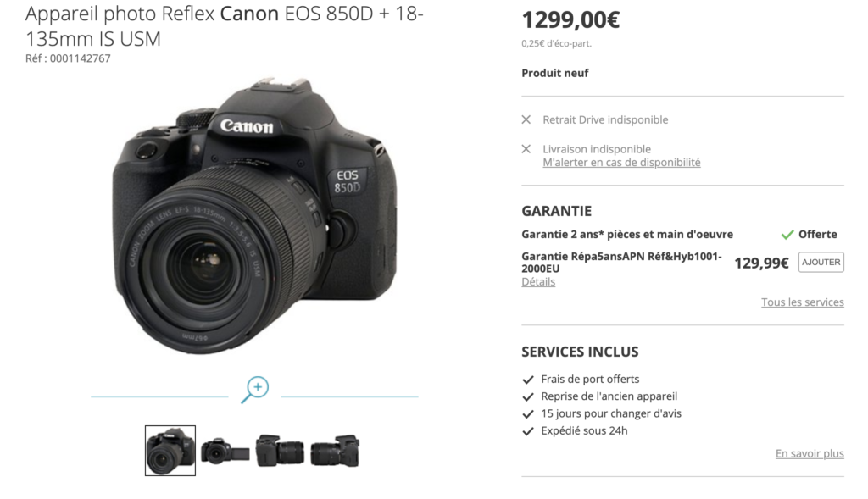Click the checkmark beside Frais de port offerts

(528, 380)
